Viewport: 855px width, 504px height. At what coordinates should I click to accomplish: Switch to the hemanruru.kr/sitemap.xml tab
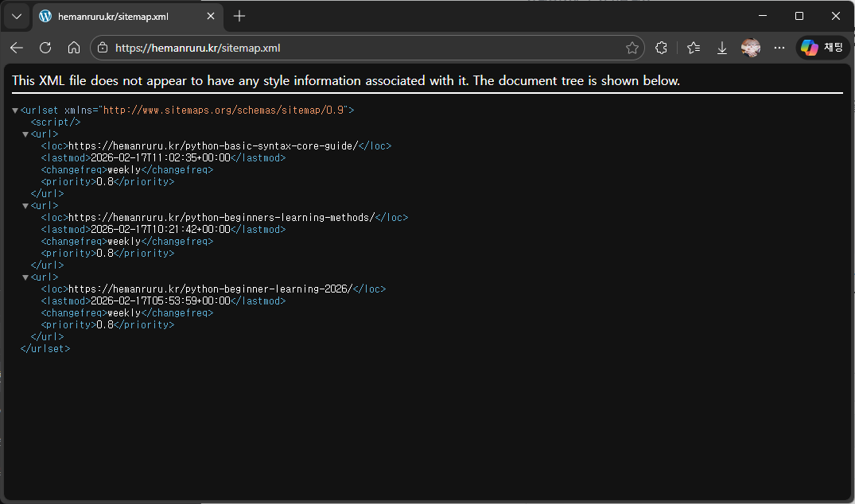119,16
